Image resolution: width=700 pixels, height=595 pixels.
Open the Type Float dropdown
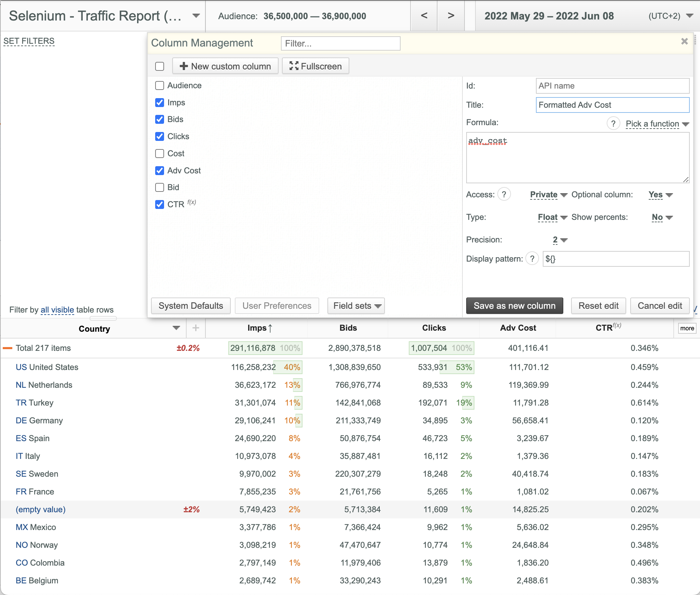pos(553,217)
